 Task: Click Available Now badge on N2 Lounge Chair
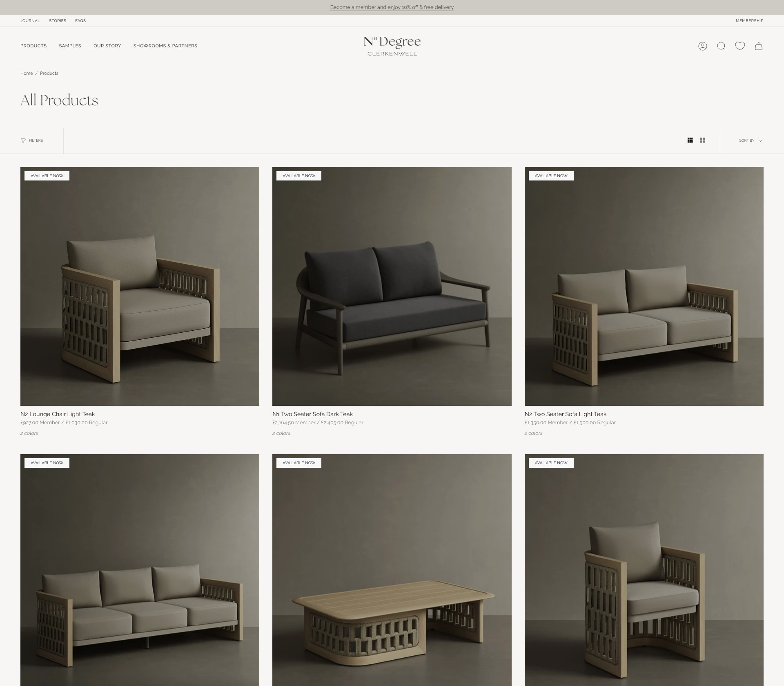click(47, 176)
